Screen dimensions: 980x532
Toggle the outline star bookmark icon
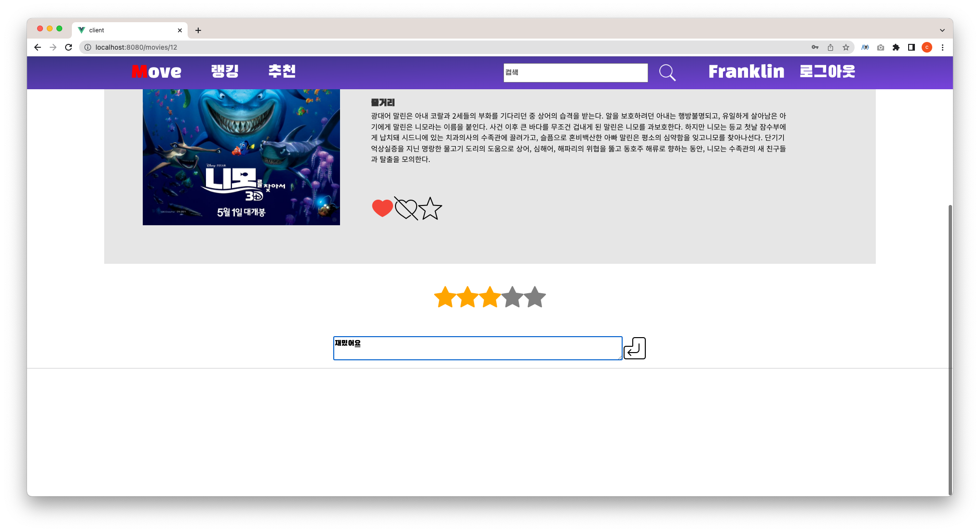[x=430, y=209]
